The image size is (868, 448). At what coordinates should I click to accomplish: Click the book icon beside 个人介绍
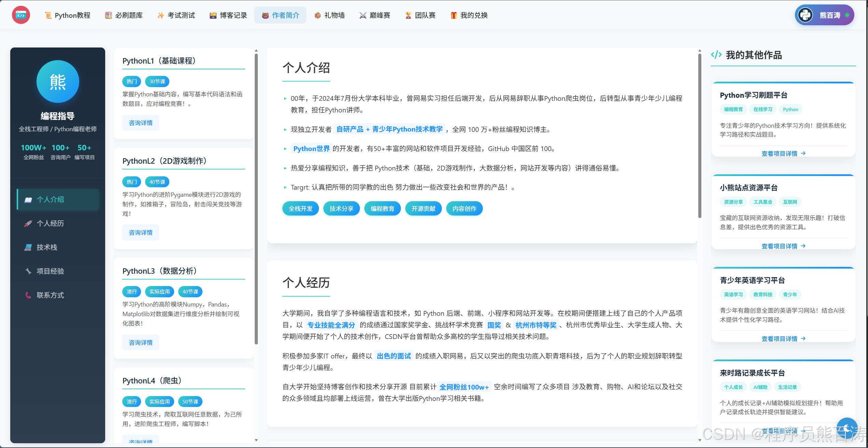(28, 200)
